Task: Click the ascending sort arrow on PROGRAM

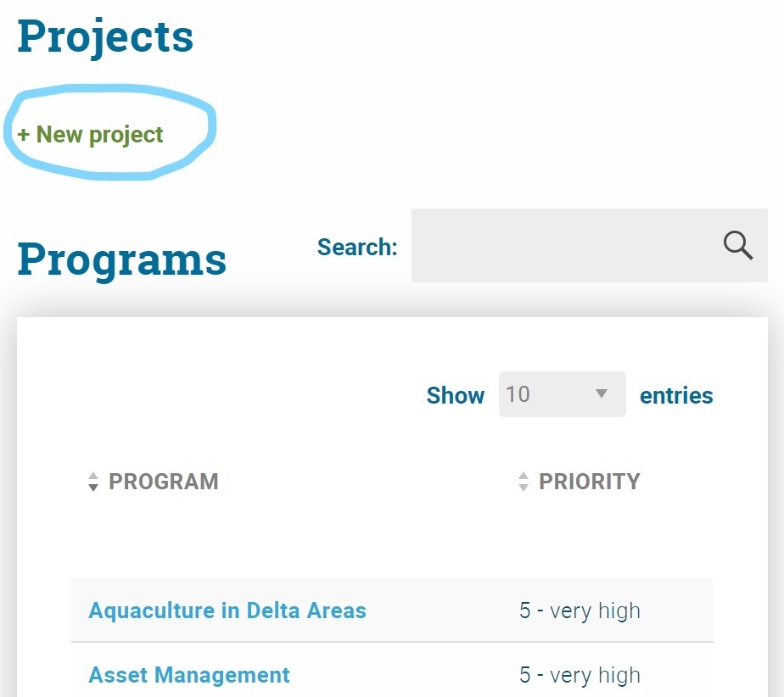Action: tap(93, 476)
